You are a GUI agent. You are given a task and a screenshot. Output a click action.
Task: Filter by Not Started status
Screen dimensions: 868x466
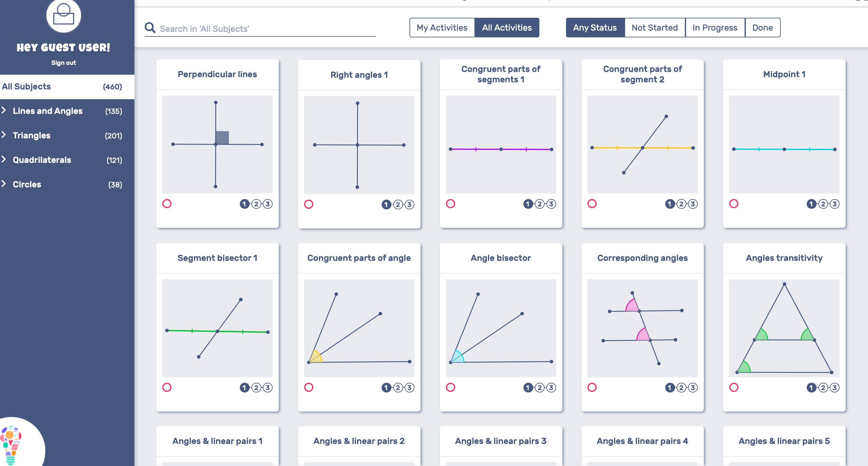[655, 28]
